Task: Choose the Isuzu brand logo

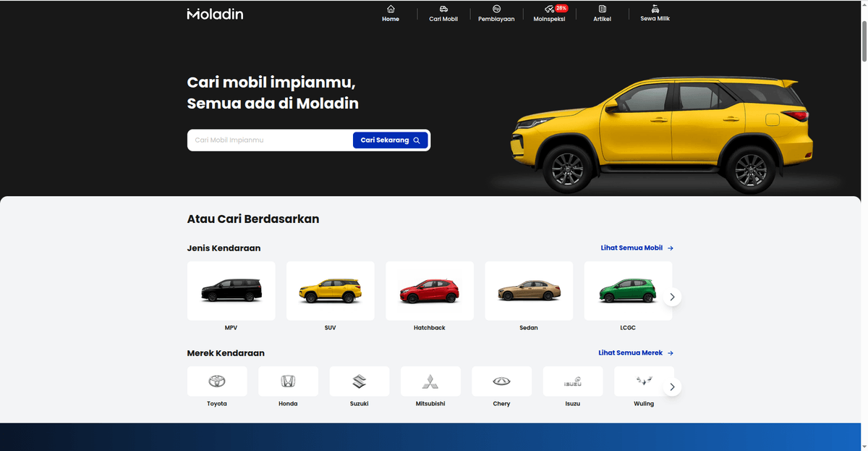Action: [573, 382]
